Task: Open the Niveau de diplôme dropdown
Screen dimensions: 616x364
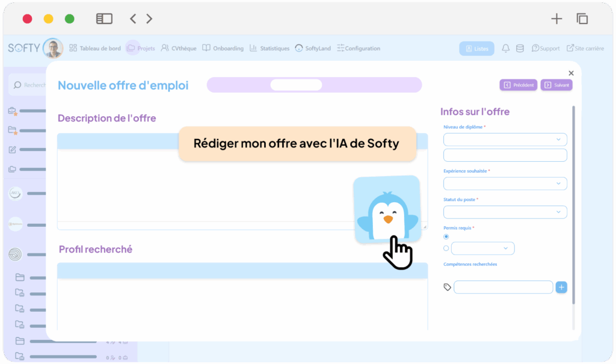Action: click(505, 139)
